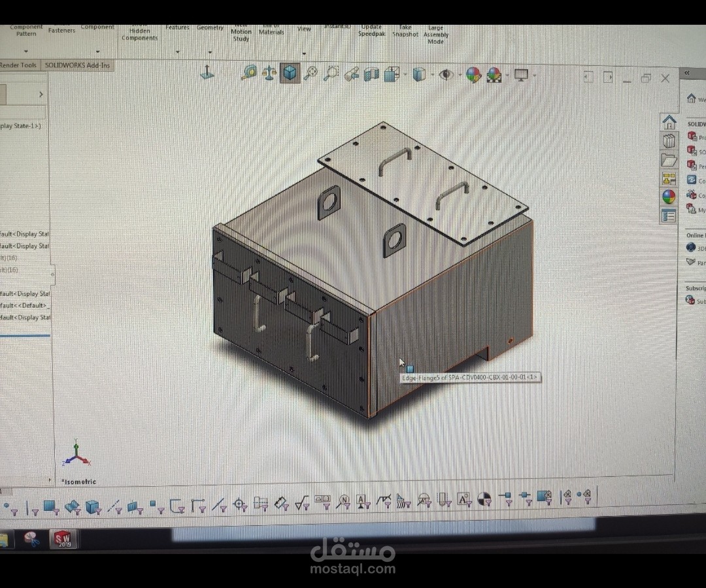Open the Display Style dropdown arrow
This screenshot has width=706, height=588.
tap(433, 74)
